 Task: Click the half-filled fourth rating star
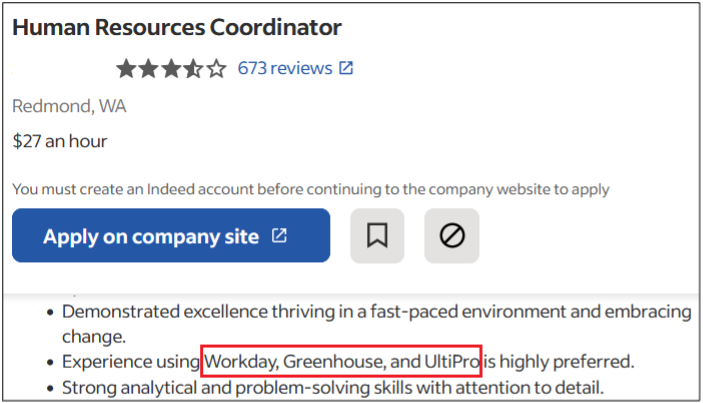coord(193,69)
